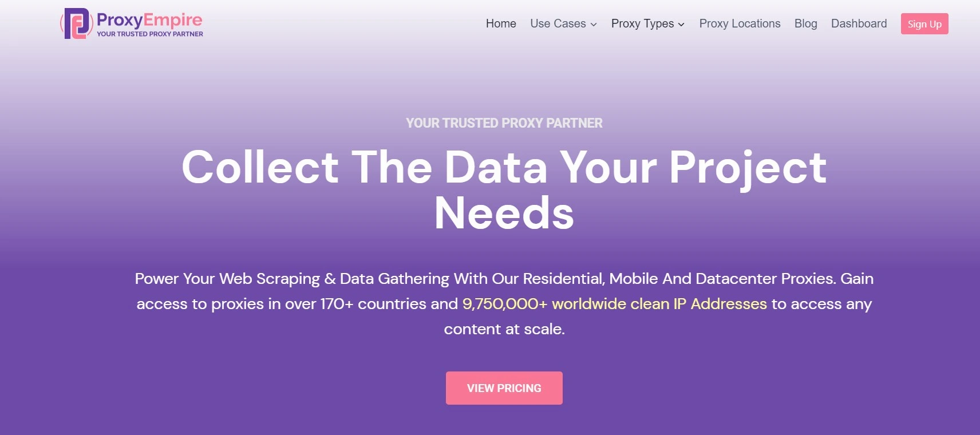Click the 'Power Your Web Scraping' description line
Image resolution: width=980 pixels, height=435 pixels.
tap(504, 279)
